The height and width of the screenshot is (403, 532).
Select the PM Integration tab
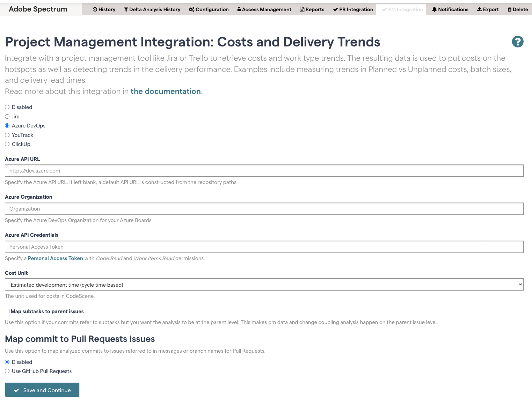[x=401, y=9]
